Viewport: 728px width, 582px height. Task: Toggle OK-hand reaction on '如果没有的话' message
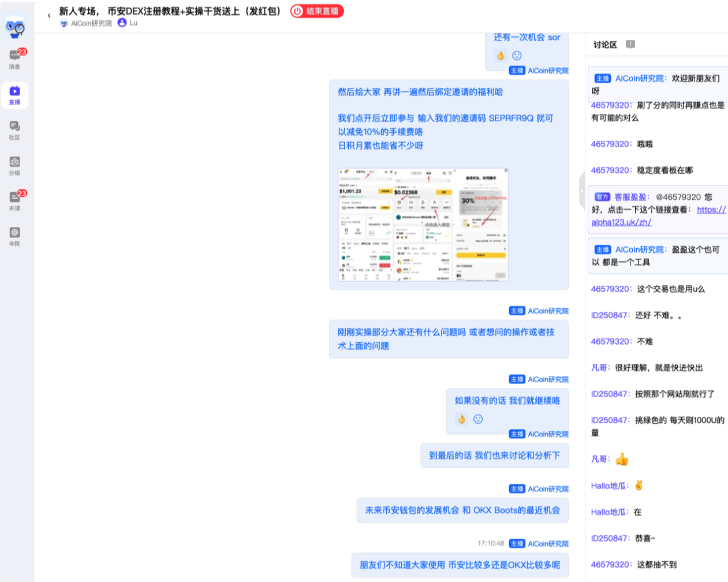[x=462, y=419]
